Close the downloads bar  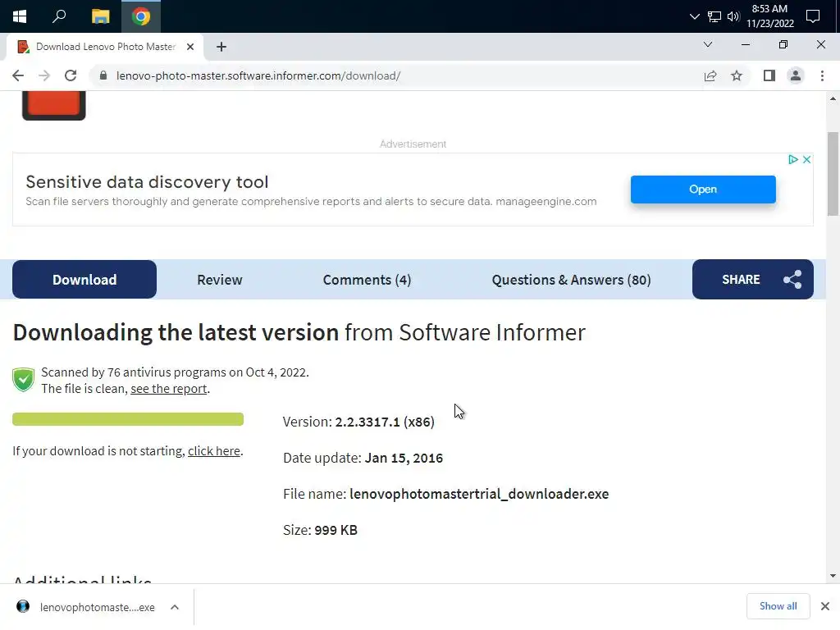click(x=825, y=606)
